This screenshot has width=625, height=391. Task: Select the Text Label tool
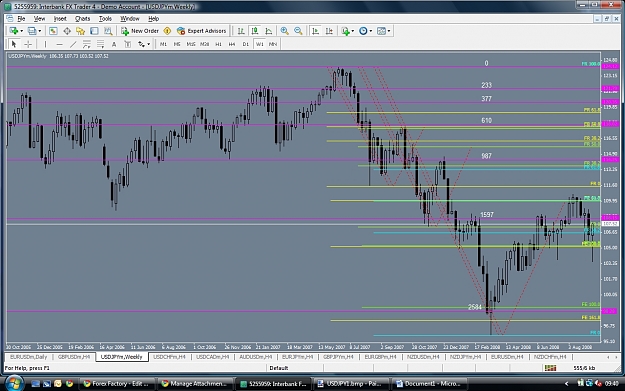[128, 44]
